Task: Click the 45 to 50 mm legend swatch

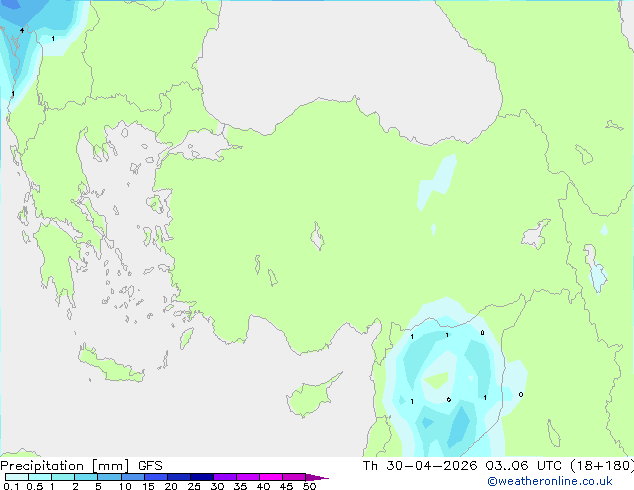Action: click(294, 477)
